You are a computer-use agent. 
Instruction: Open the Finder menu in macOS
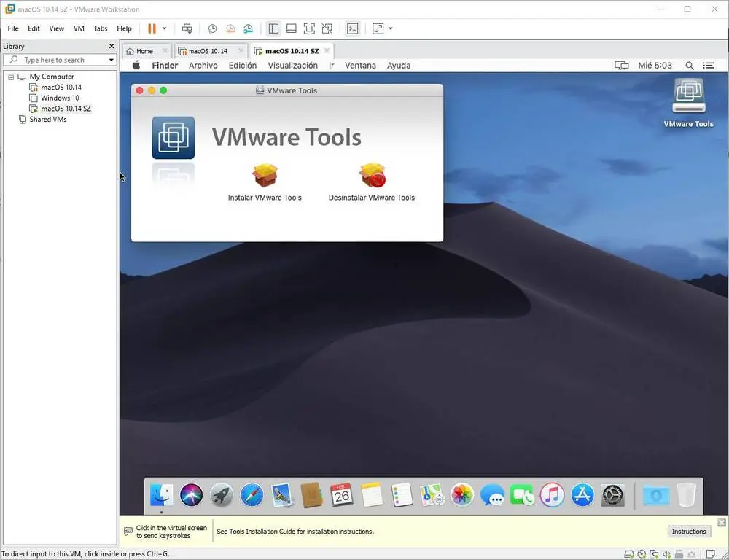point(165,66)
